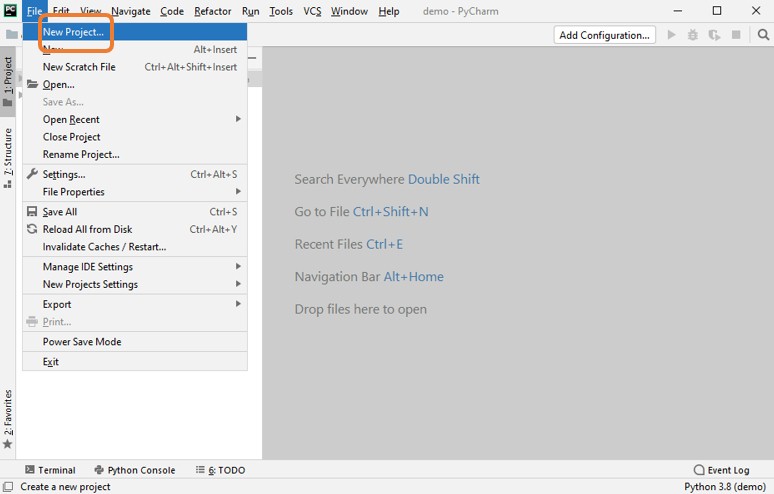This screenshot has width=774, height=494.
Task: Click the Event Log icon
Action: [699, 470]
